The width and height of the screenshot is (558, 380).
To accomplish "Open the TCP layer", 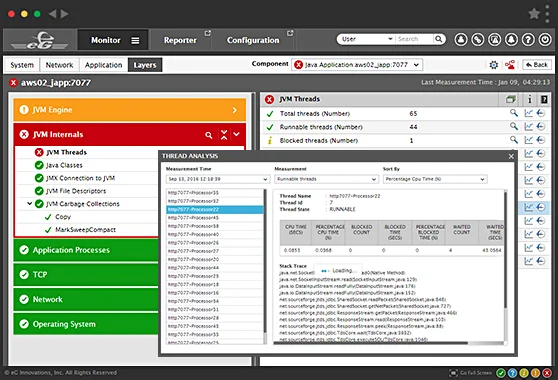I will coord(86,275).
